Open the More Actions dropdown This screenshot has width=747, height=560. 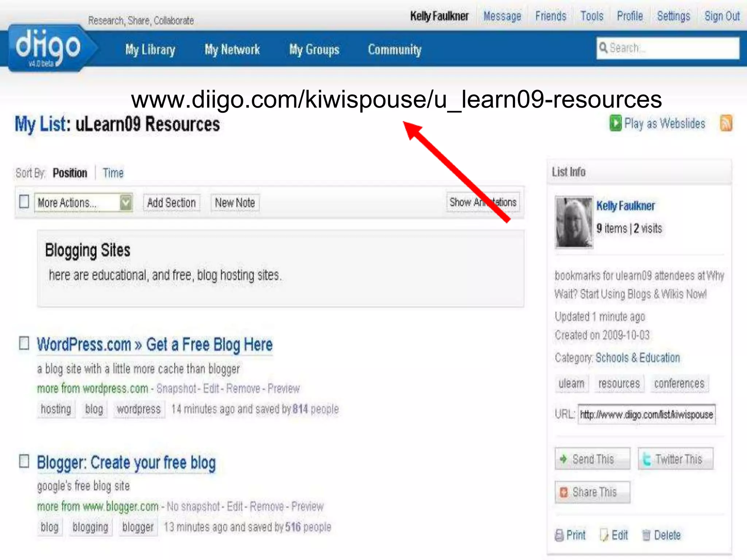[x=84, y=202]
